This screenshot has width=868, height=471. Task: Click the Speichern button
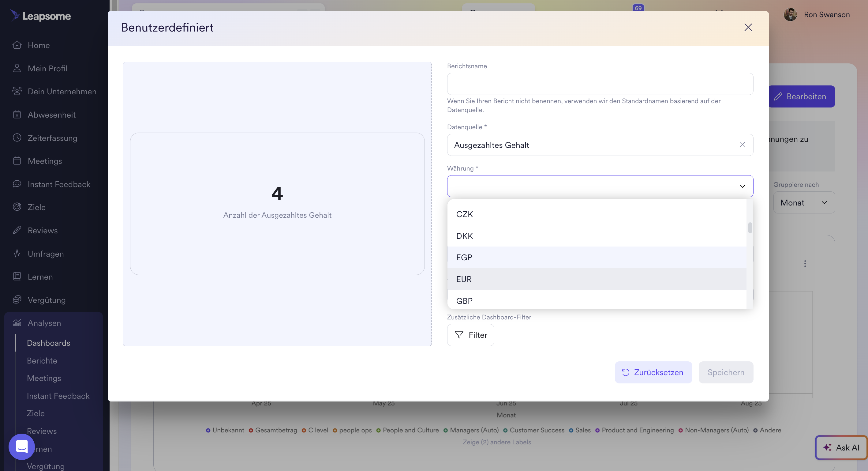point(726,372)
